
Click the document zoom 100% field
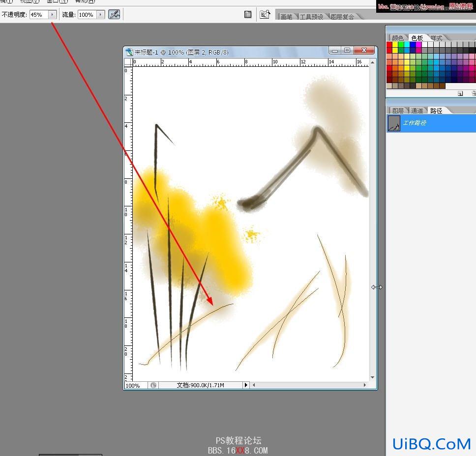pyautogui.click(x=136, y=385)
